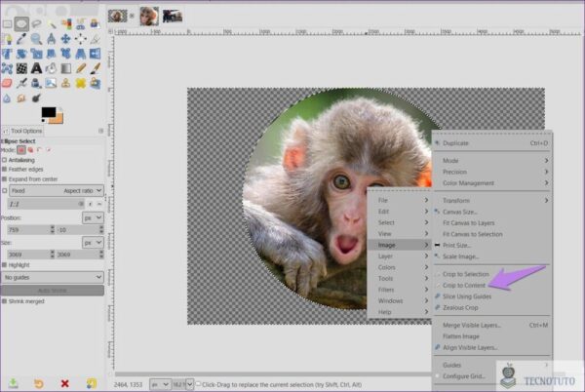Open the Colors menu in context menu
Viewport: 585px width, 392px height.
(400, 267)
